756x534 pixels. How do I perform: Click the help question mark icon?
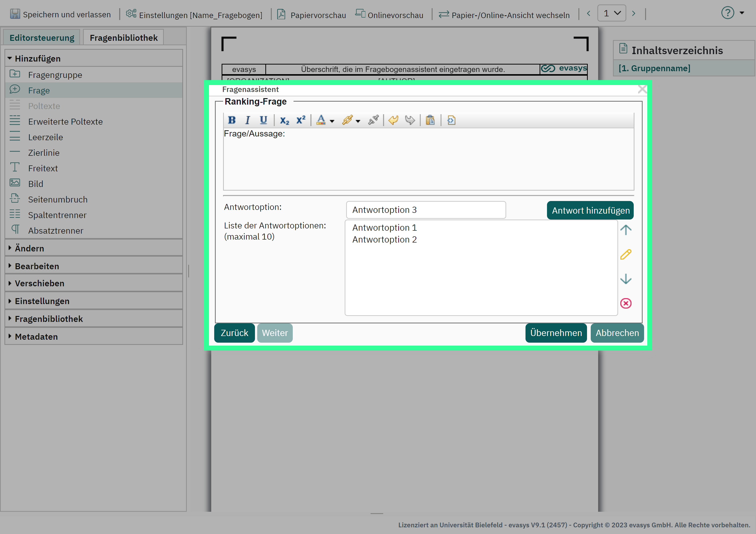[x=728, y=13]
